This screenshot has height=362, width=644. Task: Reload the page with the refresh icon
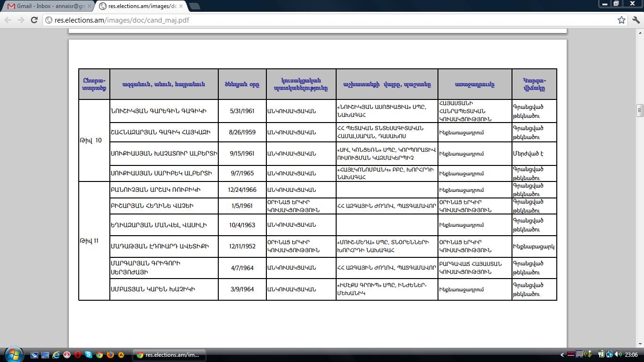pos(34,20)
